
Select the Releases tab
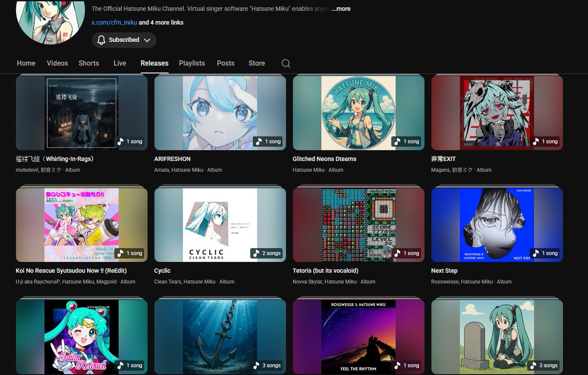pyautogui.click(x=154, y=63)
